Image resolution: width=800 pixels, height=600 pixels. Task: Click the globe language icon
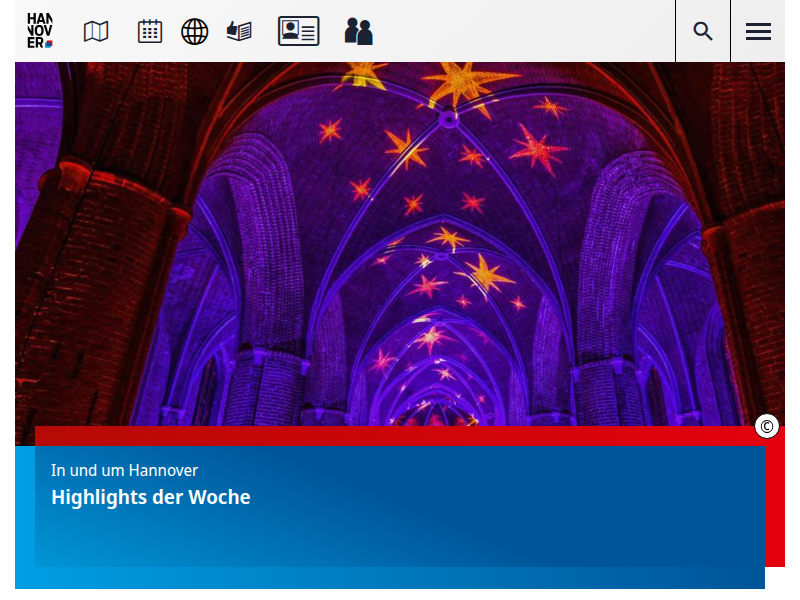[x=194, y=32]
